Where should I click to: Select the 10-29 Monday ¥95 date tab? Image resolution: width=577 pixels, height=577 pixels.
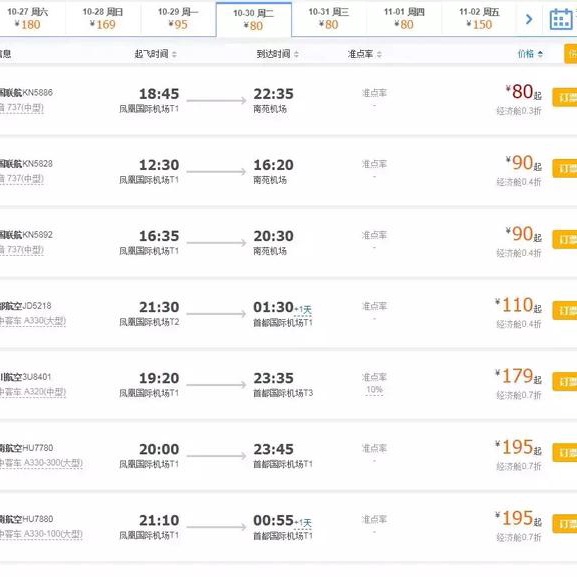pyautogui.click(x=178, y=18)
